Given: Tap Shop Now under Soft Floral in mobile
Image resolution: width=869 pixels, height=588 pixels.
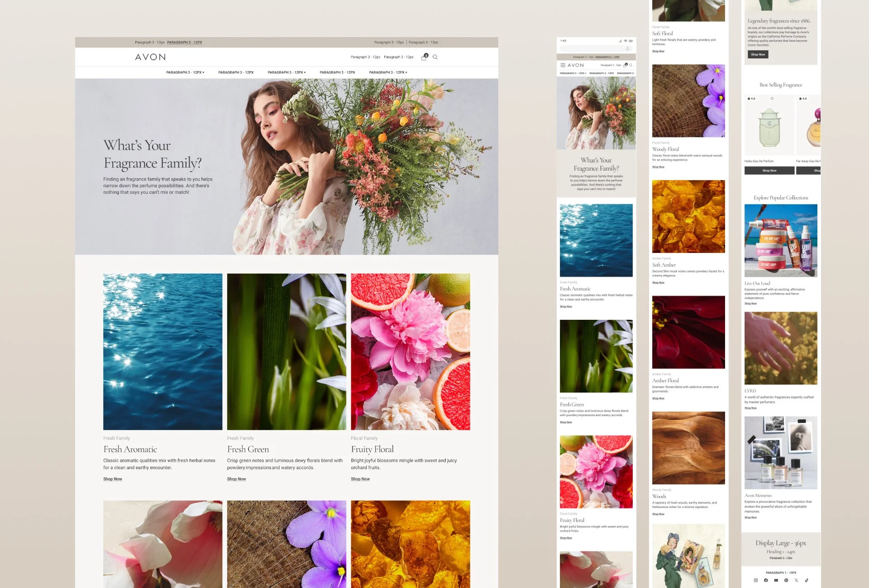Looking at the screenshot, I should [658, 51].
